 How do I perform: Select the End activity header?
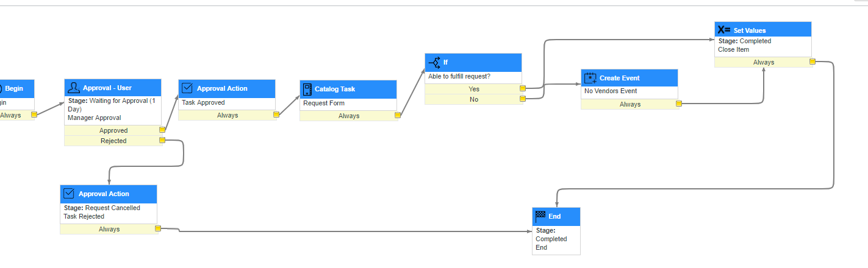coord(556,216)
